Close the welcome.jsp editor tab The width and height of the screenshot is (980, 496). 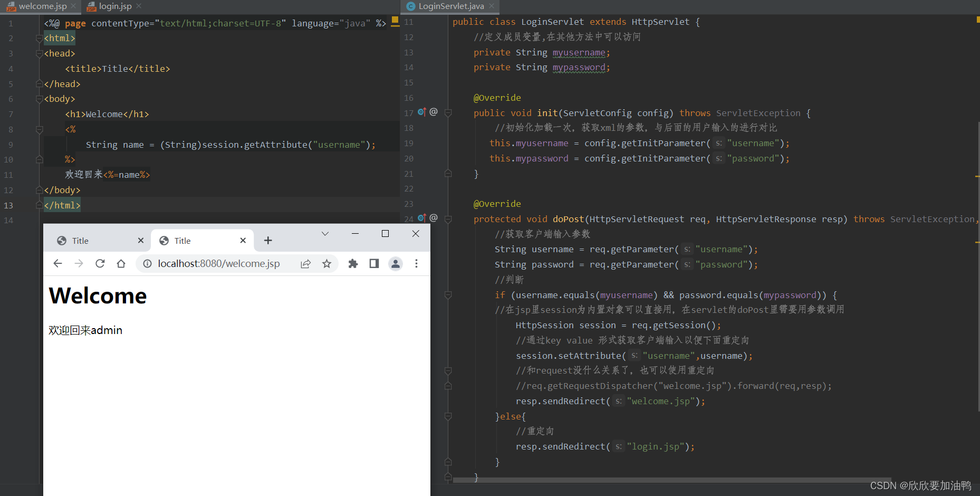pos(73,6)
